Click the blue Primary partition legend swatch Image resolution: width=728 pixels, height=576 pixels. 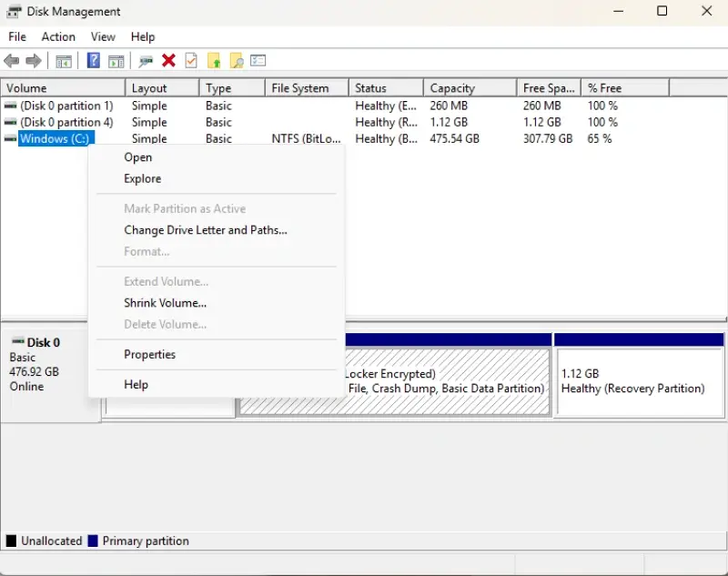(x=93, y=541)
